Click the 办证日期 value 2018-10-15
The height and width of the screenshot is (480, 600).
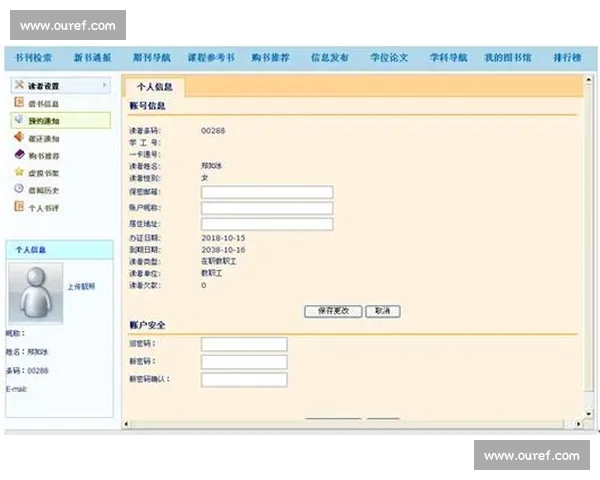223,238
